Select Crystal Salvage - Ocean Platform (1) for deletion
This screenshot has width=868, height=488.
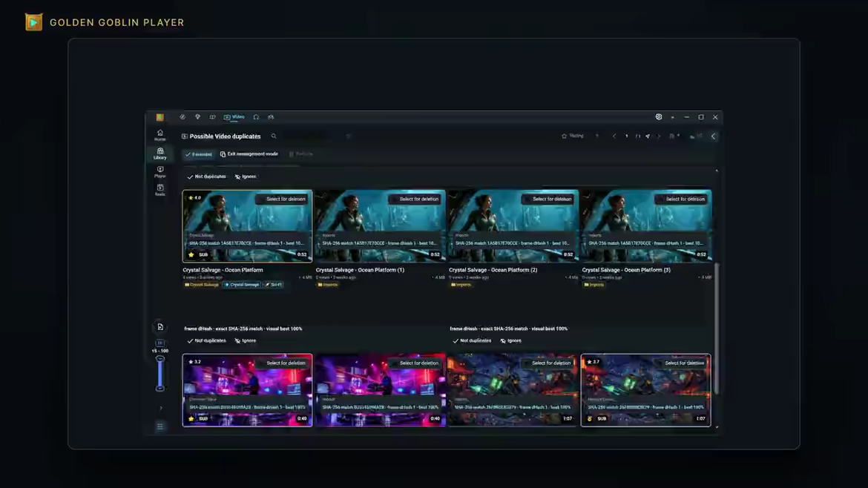(x=415, y=200)
